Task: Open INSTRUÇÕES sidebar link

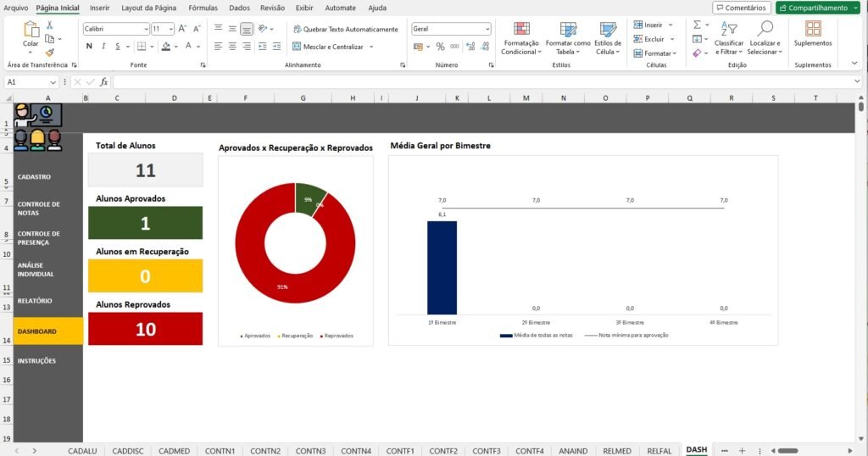Action: click(x=36, y=361)
